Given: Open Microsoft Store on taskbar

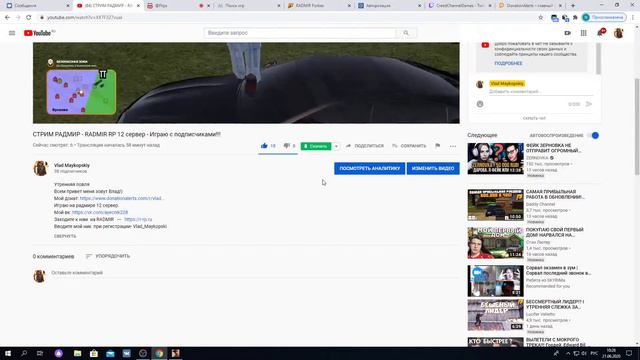Looking at the screenshot, I should tap(94, 353).
